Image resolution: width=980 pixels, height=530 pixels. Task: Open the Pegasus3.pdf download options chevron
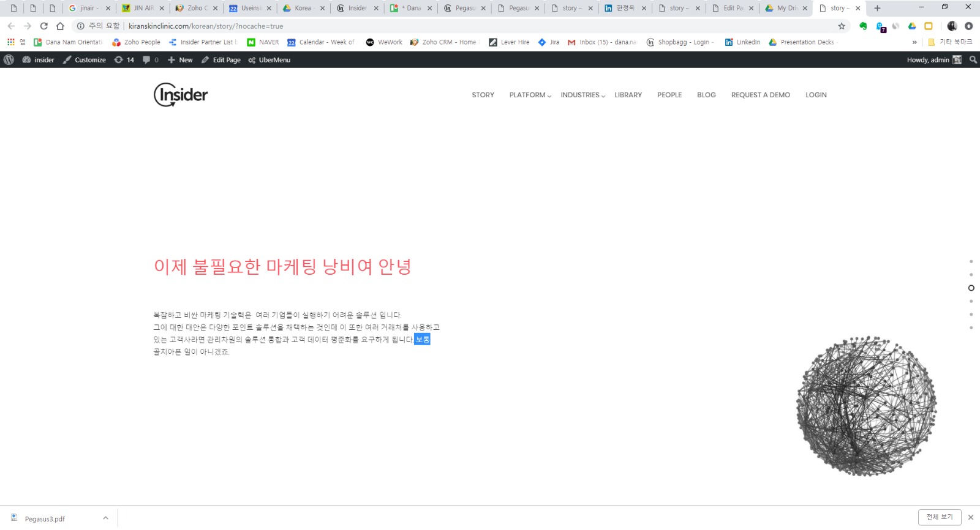tap(105, 518)
